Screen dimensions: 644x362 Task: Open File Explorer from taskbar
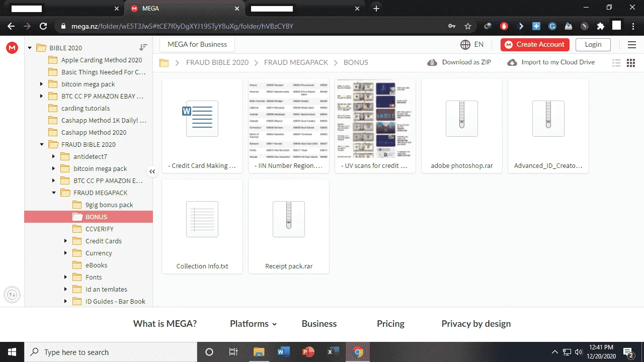(x=259, y=352)
